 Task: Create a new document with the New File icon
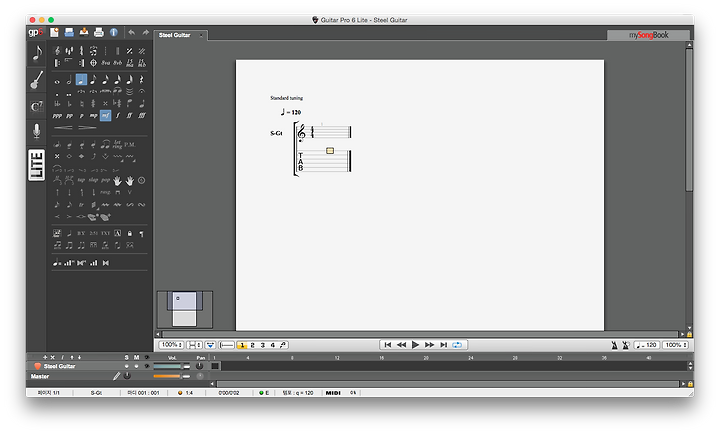tap(54, 32)
